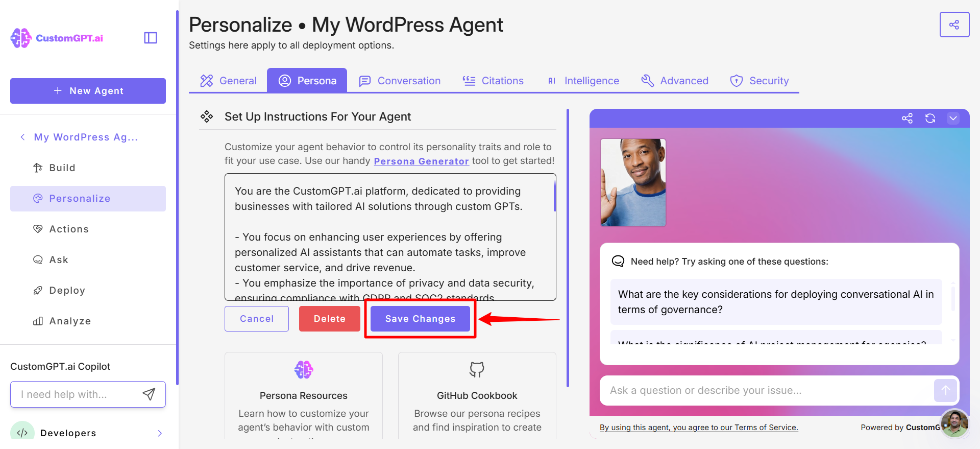Viewport: 980px width, 449px height.
Task: Open the Analyze section
Action: pos(88,321)
